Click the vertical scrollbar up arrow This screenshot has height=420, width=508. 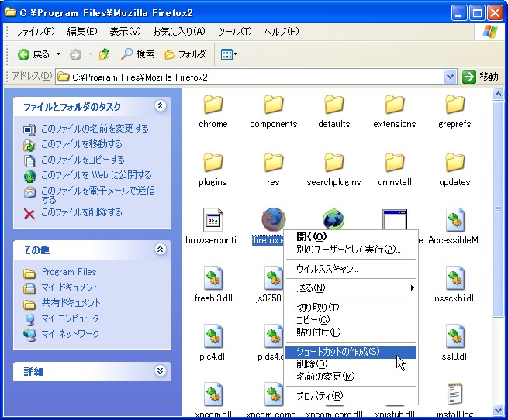tap(498, 95)
